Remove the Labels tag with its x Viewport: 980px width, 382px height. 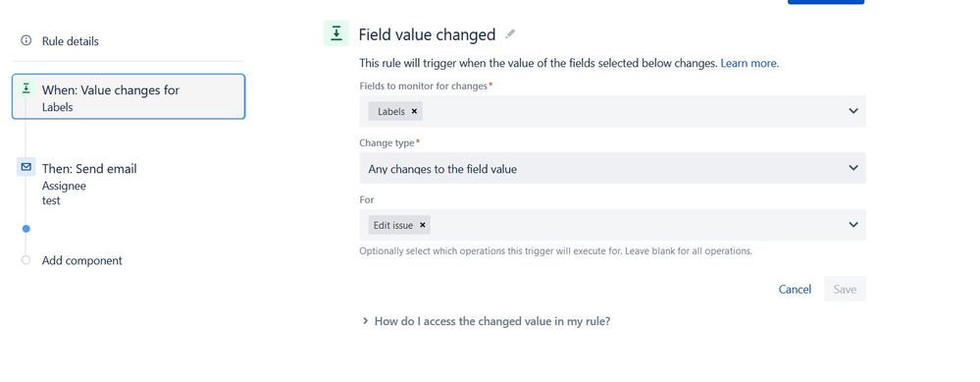[x=414, y=111]
